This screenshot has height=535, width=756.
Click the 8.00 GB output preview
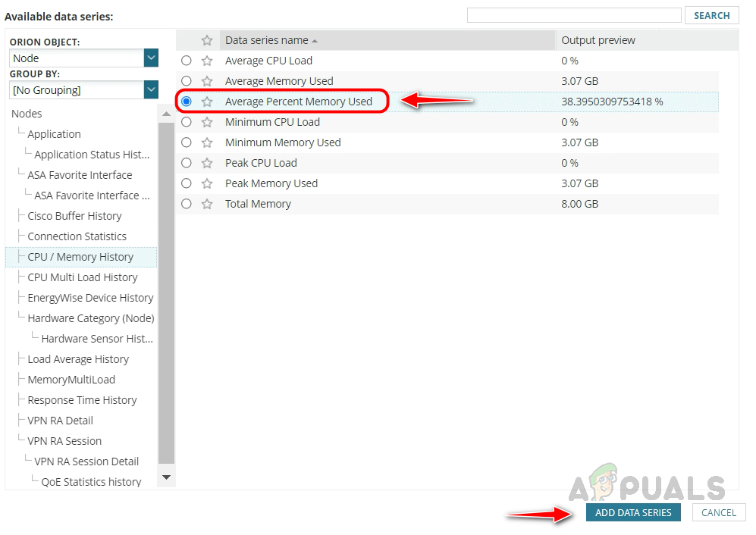[x=579, y=204]
